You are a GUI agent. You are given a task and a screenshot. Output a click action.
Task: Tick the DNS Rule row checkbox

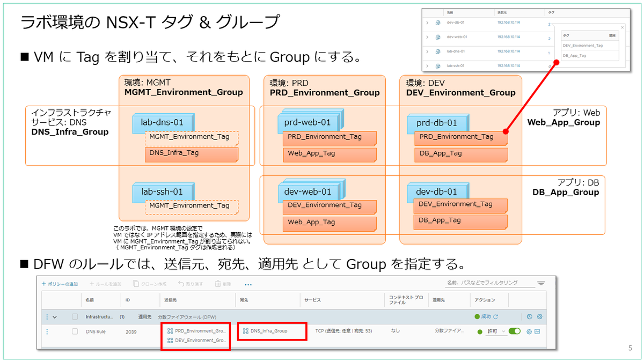(75, 331)
